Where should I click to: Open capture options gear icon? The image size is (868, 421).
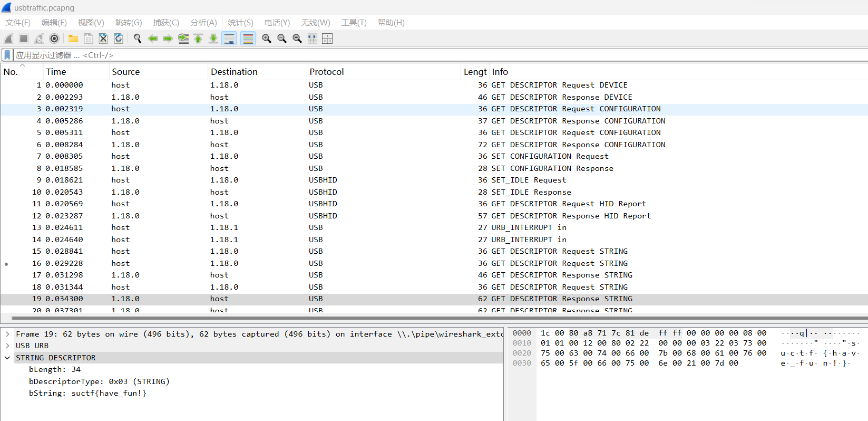tap(54, 39)
